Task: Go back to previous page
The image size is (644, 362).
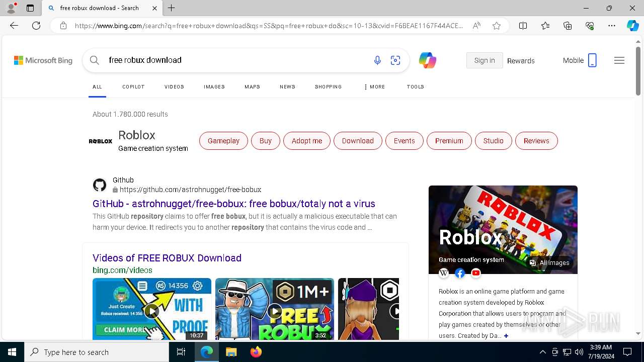Action: 14,26
